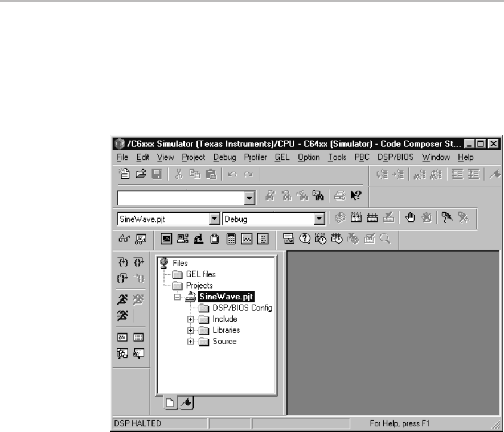This screenshot has width=504, height=432.
Task: Open the Window menu
Action: [436, 158]
